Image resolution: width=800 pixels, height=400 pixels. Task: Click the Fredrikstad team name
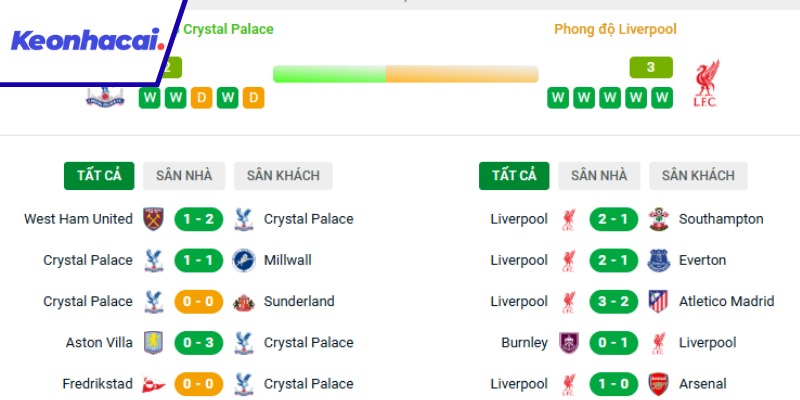(x=92, y=383)
